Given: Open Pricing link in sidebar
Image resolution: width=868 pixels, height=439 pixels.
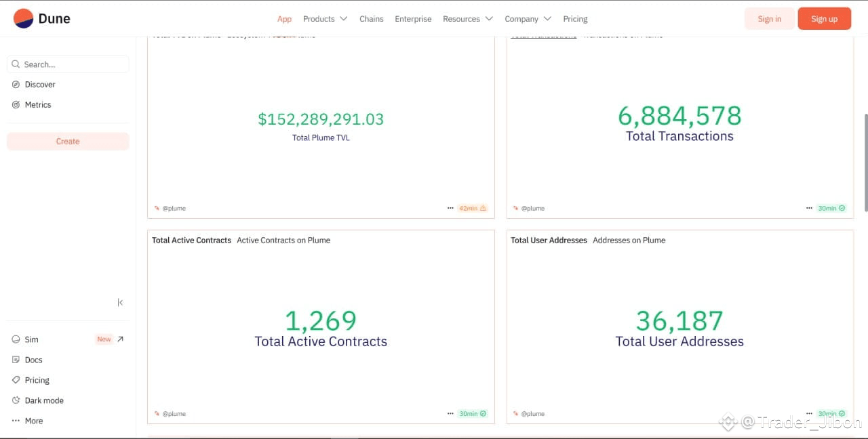Looking at the screenshot, I should 37,380.
